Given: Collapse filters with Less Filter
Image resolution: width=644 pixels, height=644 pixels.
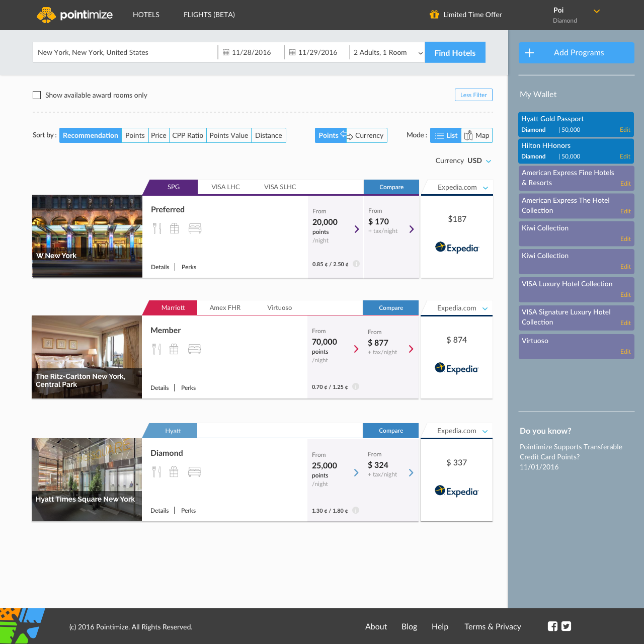Looking at the screenshot, I should (473, 95).
